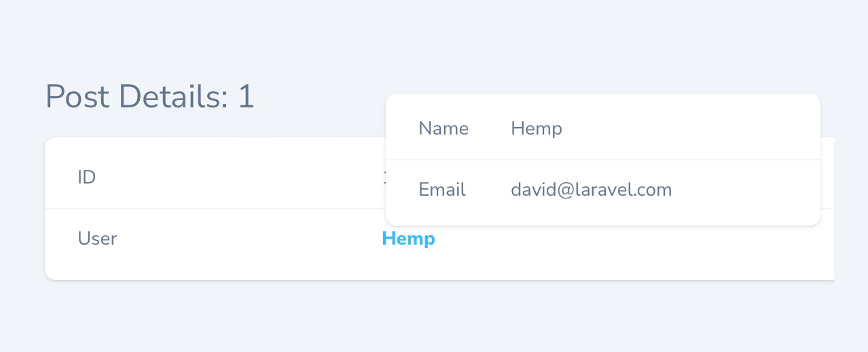This screenshot has width=868, height=352.
Task: Click blank area right of popup Hemp name
Action: coord(679,128)
